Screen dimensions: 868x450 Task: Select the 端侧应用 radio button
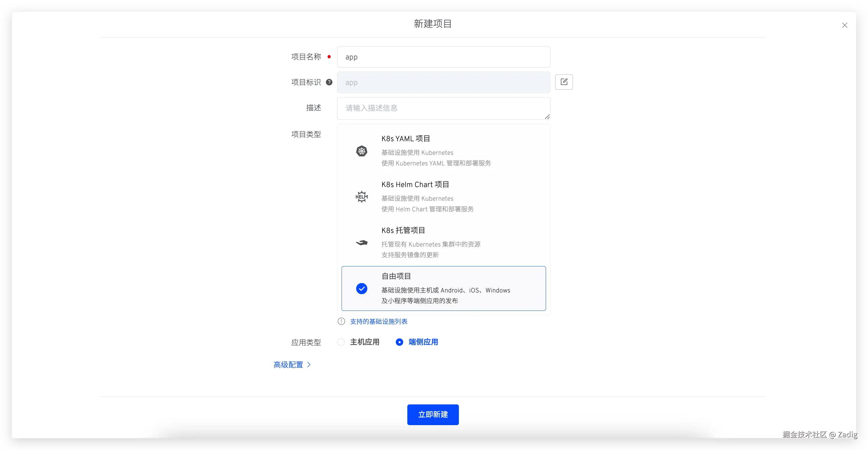(x=399, y=342)
